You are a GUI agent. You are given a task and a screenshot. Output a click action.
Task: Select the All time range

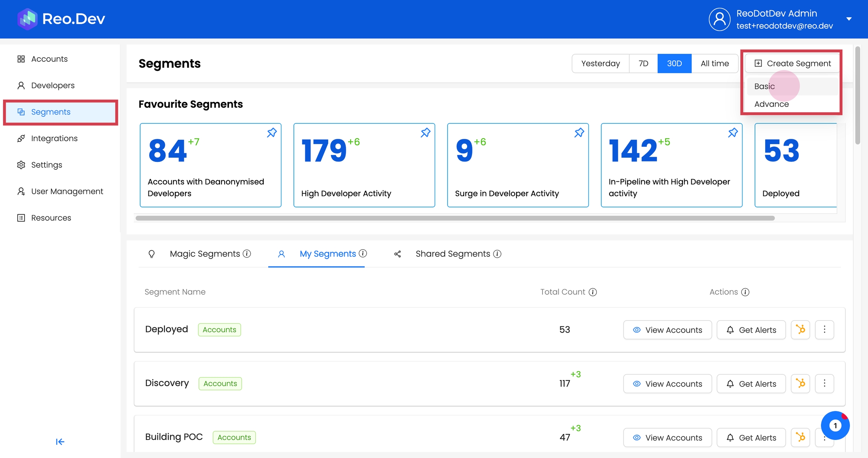point(714,63)
